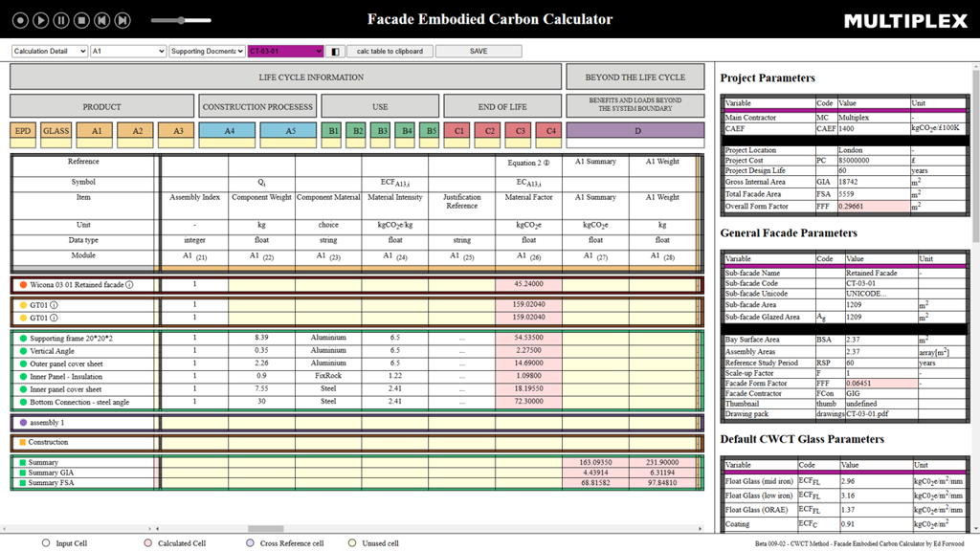The height and width of the screenshot is (551, 980).
Task: Select the FixRock material cell
Action: [328, 375]
